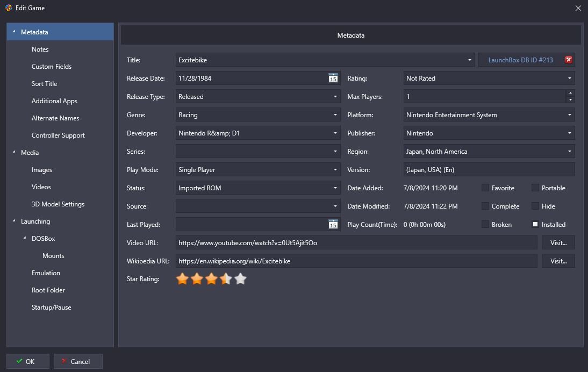Screen dimensions: 588x372
Task: Collapse the Metadata tree section arrow
Action: click(14, 32)
